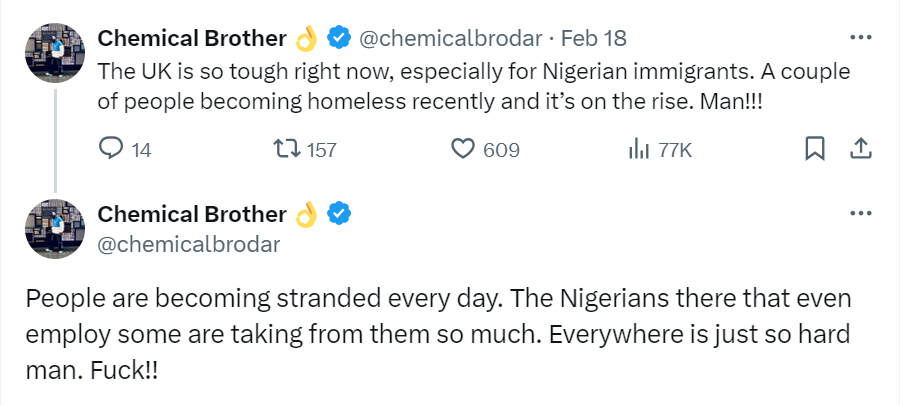Click the reply count 14
Viewport: 907px width, 405px height.
[x=141, y=150]
